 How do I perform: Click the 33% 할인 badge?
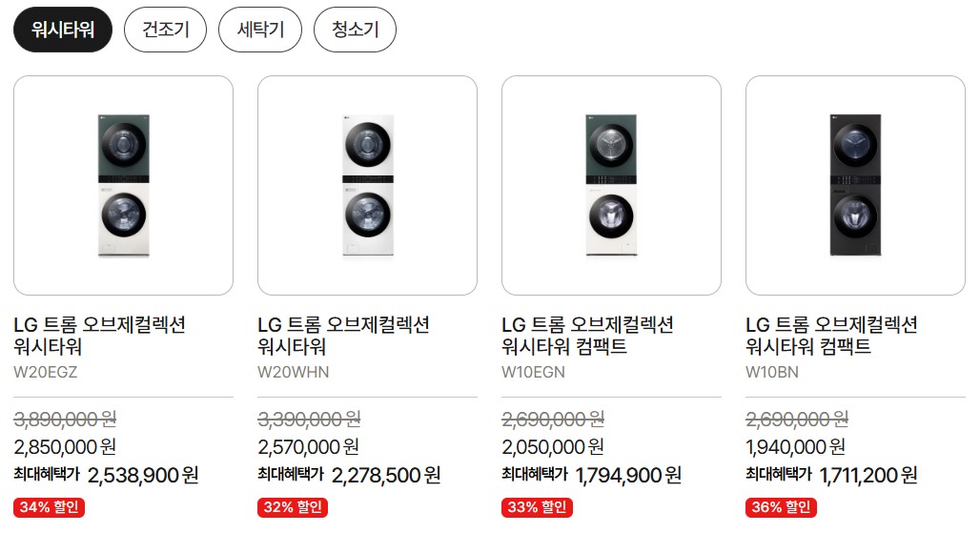(537, 506)
